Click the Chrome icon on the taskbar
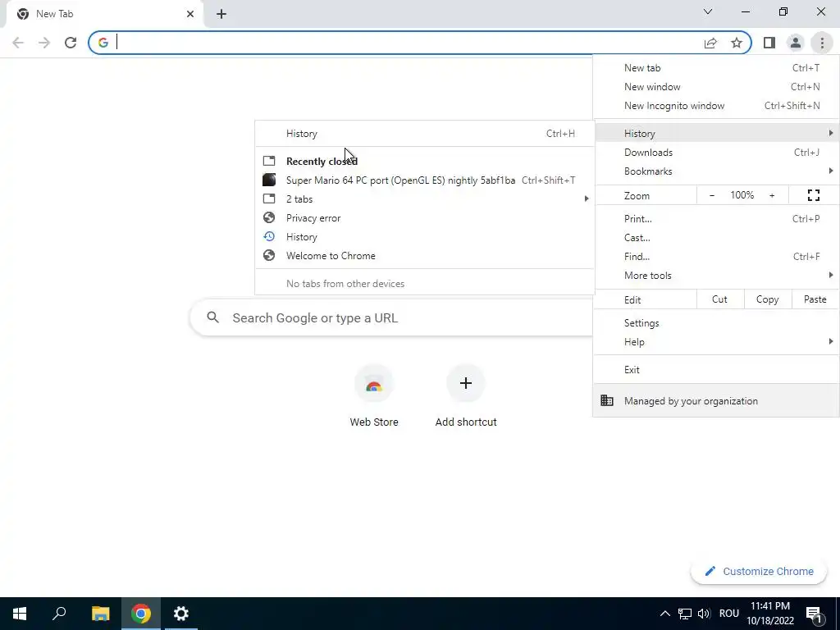This screenshot has width=840, height=630. [x=141, y=614]
